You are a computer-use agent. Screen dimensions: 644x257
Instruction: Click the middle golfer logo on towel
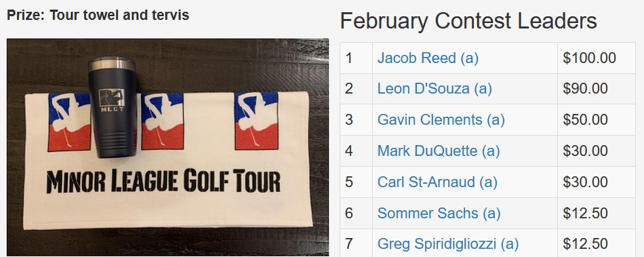[x=162, y=121]
